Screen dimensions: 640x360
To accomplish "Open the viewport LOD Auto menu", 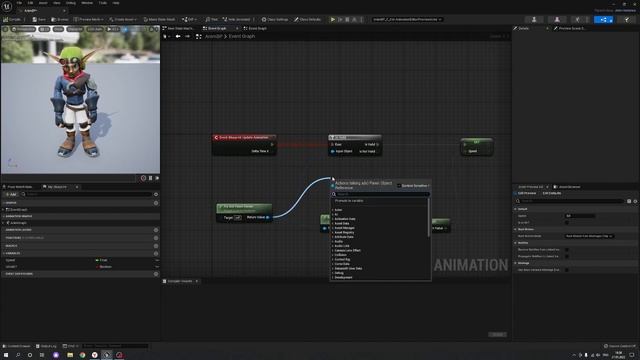I will [95, 29].
